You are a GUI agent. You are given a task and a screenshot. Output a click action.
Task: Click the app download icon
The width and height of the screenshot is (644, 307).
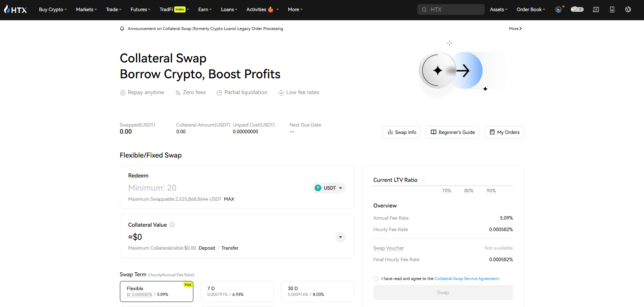pyautogui.click(x=612, y=9)
